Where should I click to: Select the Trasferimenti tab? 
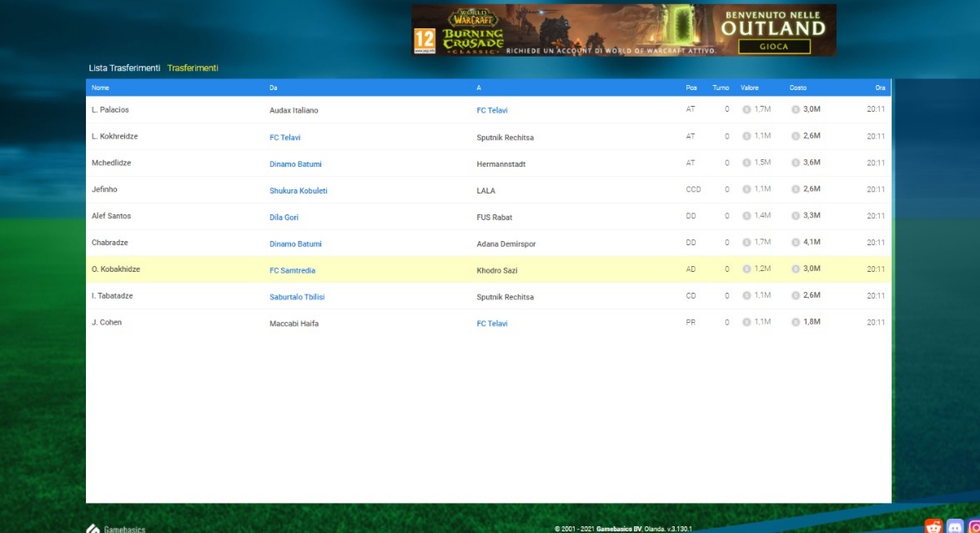[x=193, y=68]
